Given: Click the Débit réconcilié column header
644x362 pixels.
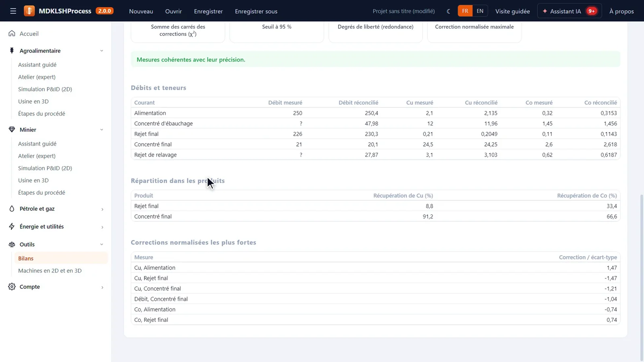Looking at the screenshot, I should (x=358, y=103).
